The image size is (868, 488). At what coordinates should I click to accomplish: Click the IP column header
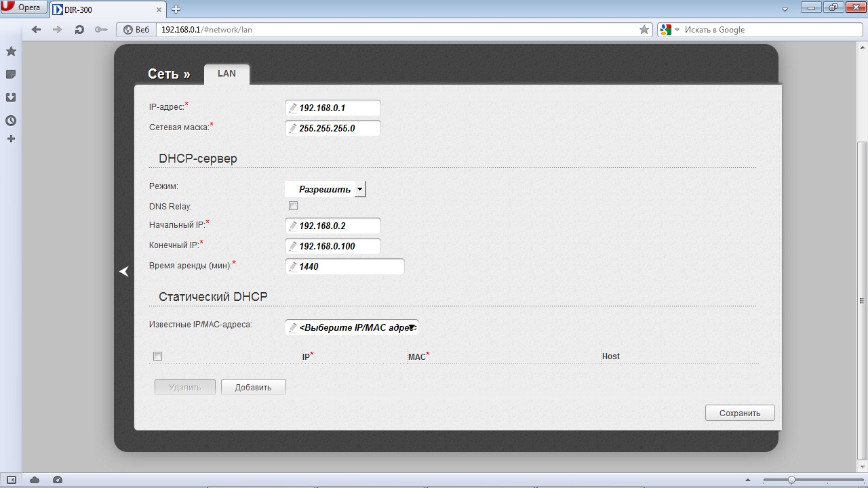306,357
